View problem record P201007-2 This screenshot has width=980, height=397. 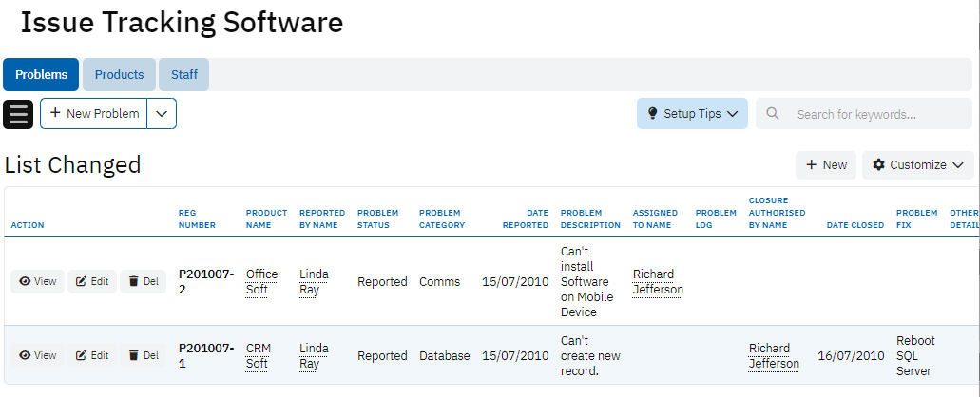pos(38,281)
